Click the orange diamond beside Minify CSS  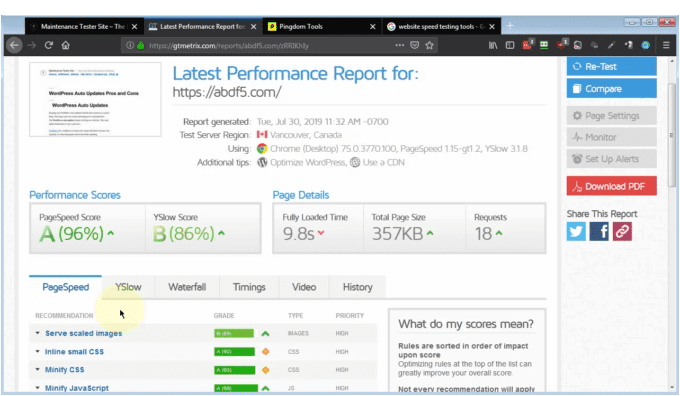(x=265, y=370)
